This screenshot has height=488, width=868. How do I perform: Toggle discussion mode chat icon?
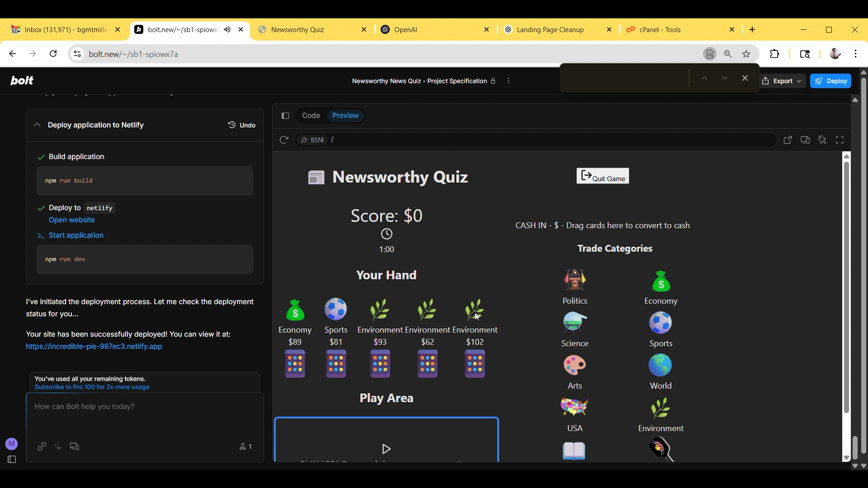(75, 446)
